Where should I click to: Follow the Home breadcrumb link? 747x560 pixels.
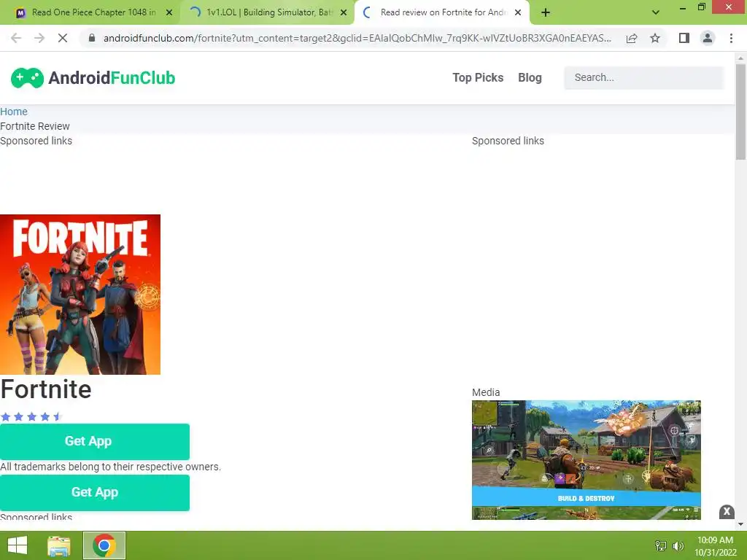[x=14, y=112]
